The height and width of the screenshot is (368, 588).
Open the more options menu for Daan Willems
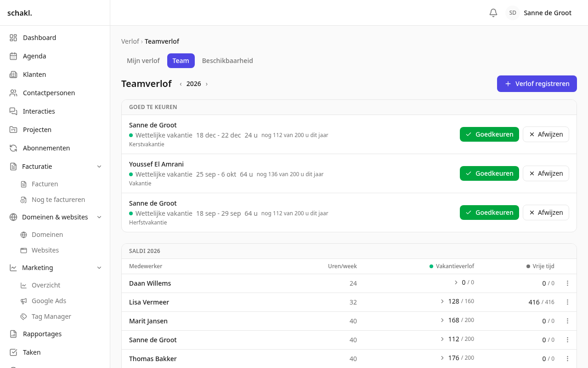[567, 283]
